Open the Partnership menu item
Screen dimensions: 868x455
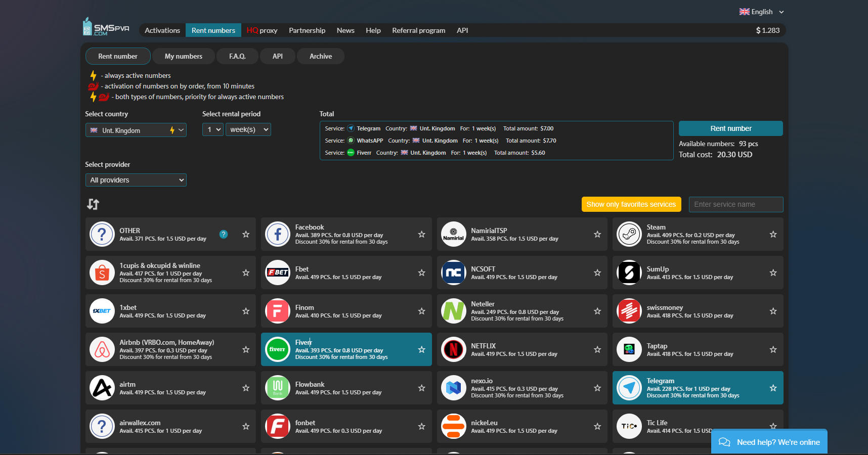307,30
